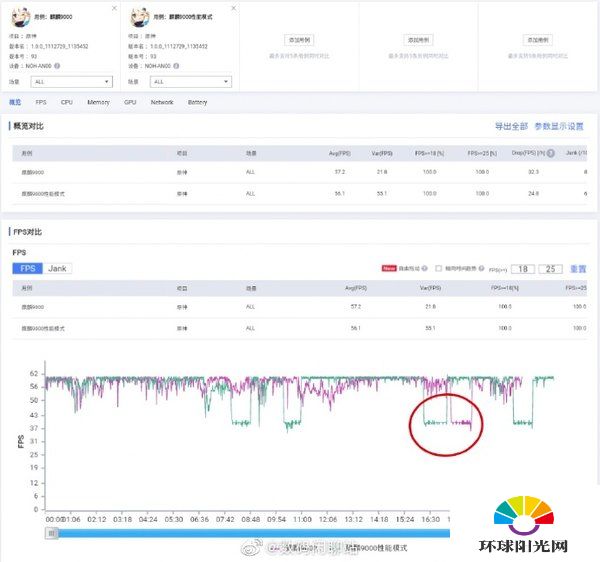Click the 麒麟9000 row name in overview table

click(33, 173)
